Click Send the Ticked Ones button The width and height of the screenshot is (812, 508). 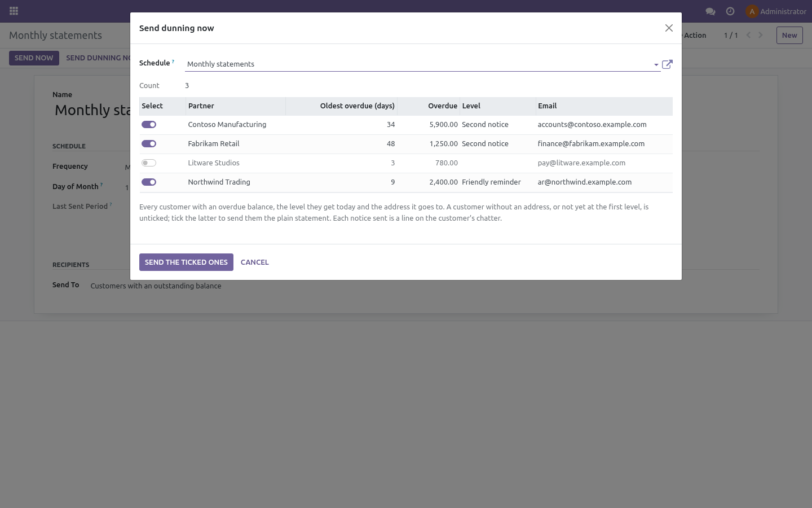pos(186,262)
